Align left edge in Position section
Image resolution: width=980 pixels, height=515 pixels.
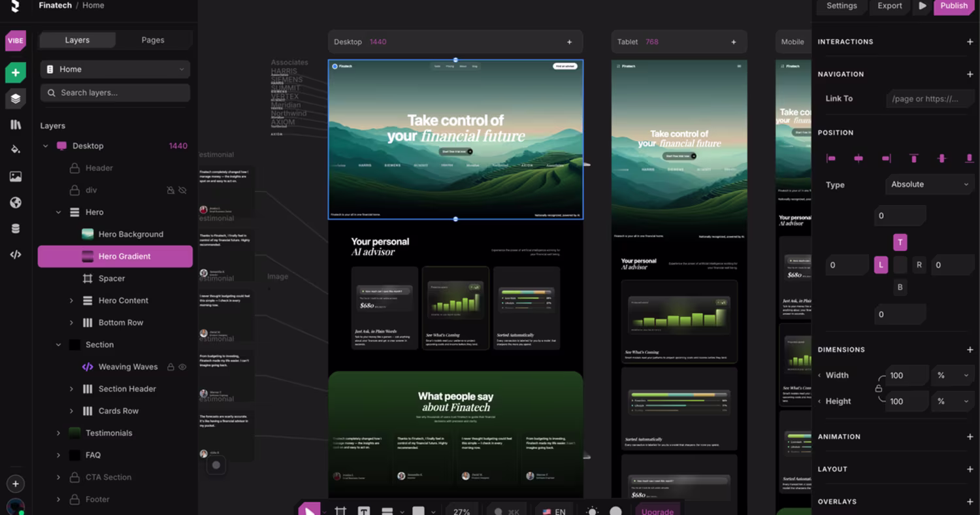[831, 158]
